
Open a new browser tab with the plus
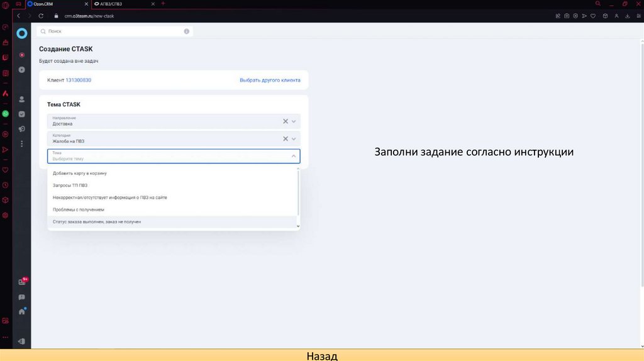coord(163,3)
